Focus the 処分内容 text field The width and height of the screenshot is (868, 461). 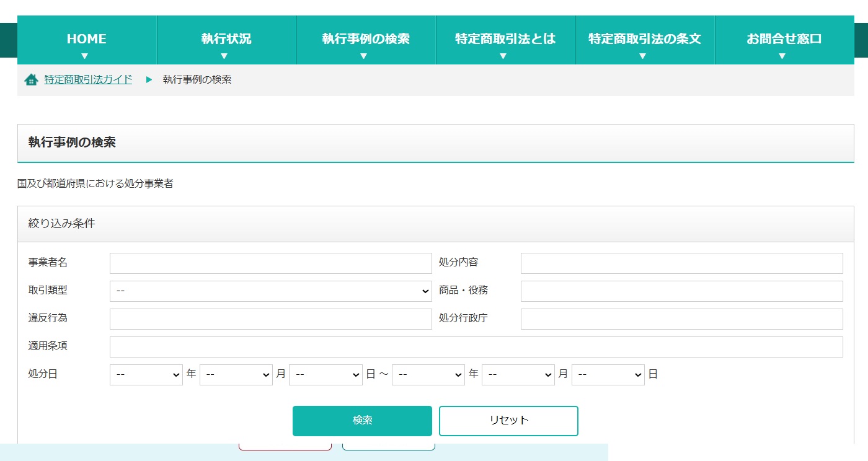click(x=681, y=263)
